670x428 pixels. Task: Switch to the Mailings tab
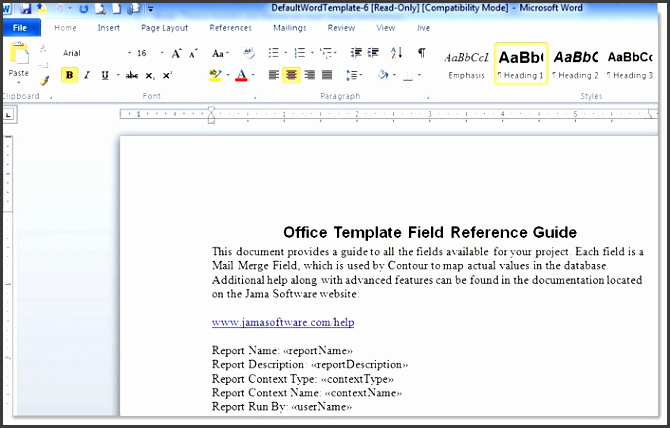290,28
